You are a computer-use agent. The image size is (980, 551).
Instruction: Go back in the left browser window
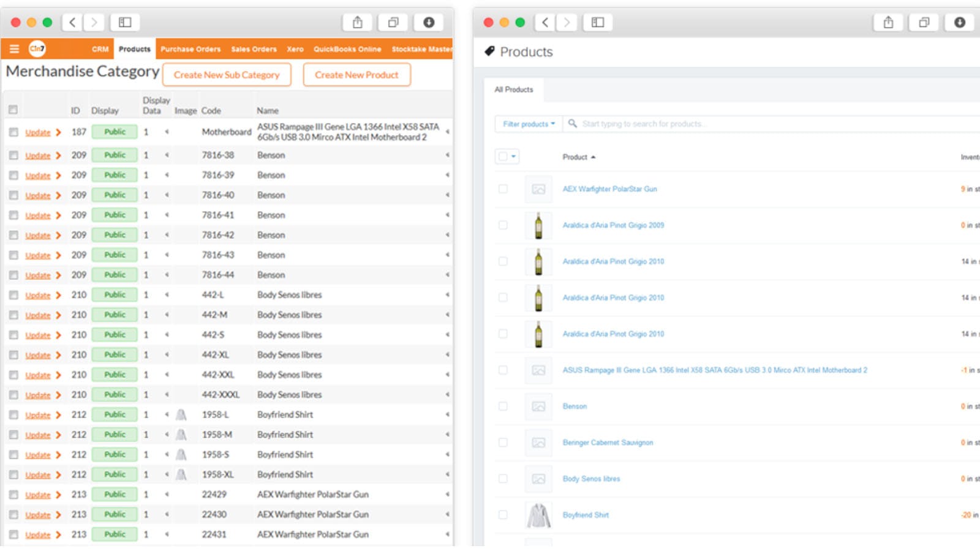click(x=72, y=23)
